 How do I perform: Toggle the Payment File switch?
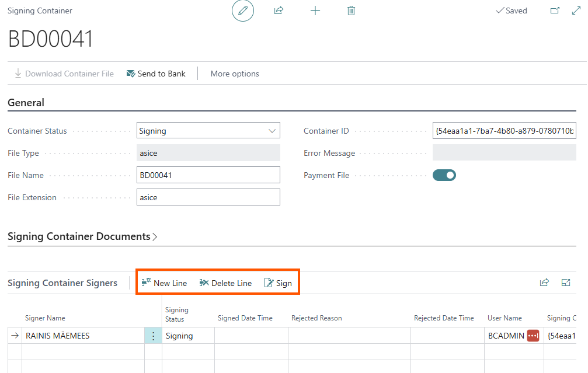(x=444, y=175)
